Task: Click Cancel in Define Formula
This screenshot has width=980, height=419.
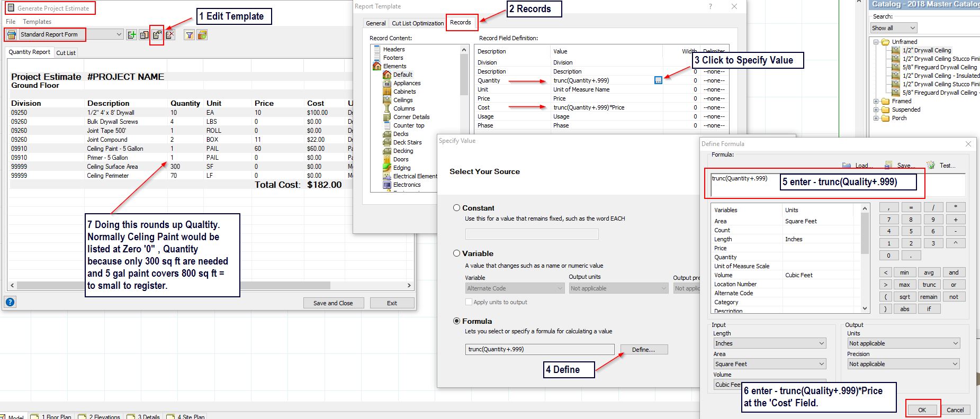Action: coord(955,410)
